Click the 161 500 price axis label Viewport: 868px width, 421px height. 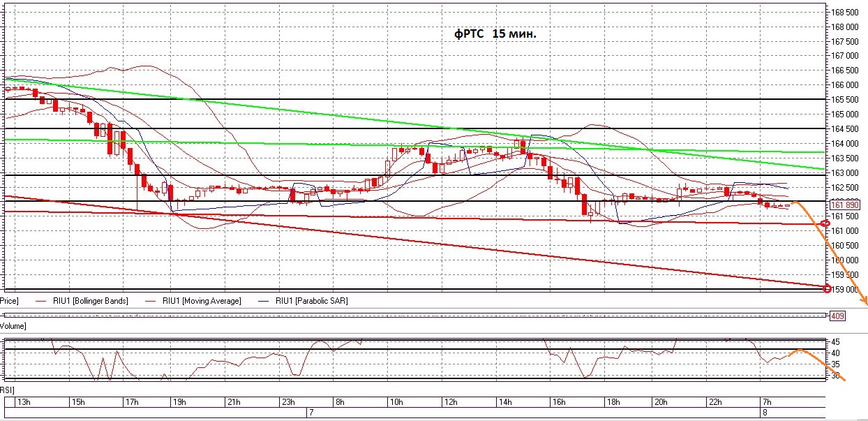[845, 216]
